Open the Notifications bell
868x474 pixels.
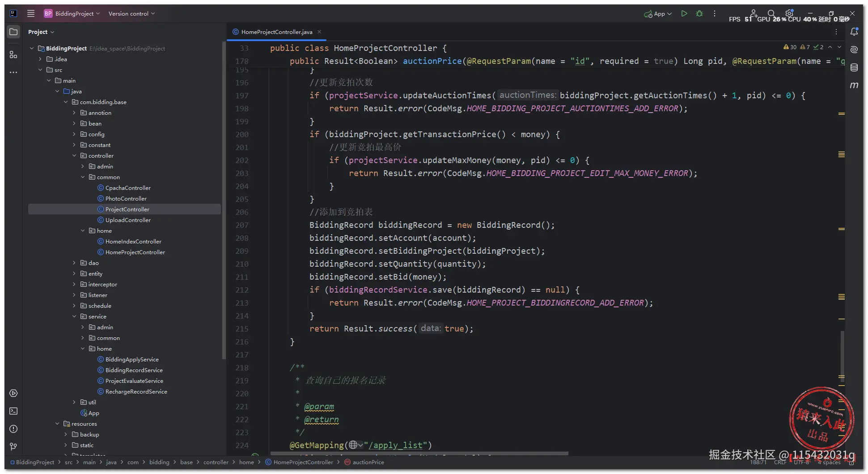tap(854, 32)
